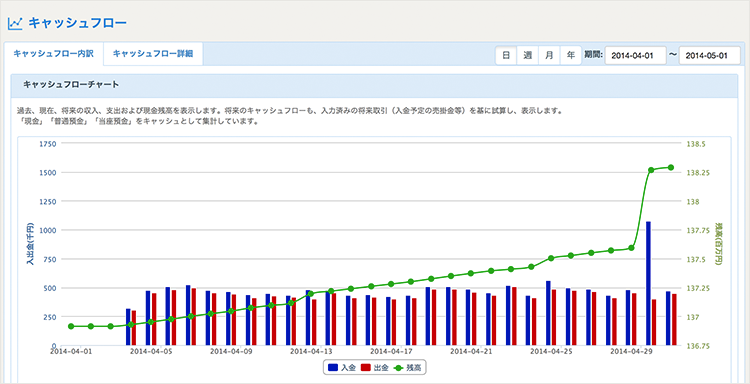Screen dimensions: 750x384
Task: Click the end date field 2014-05-01
Action: click(710, 55)
